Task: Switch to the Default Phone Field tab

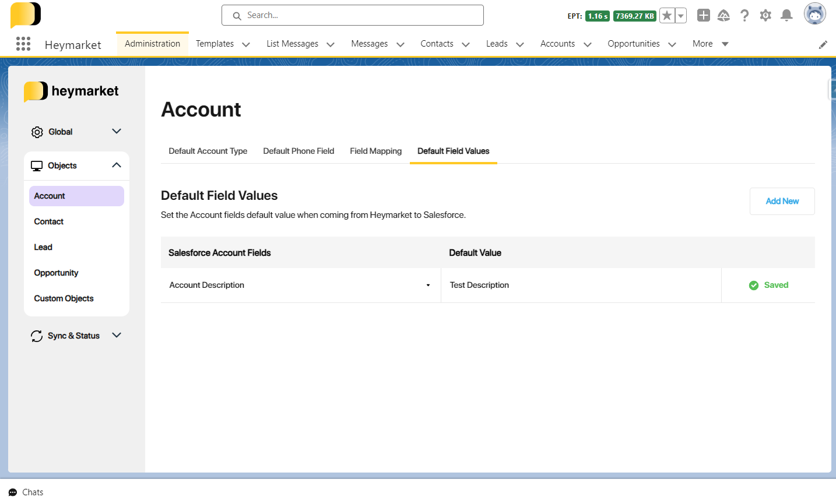Action: (x=298, y=151)
